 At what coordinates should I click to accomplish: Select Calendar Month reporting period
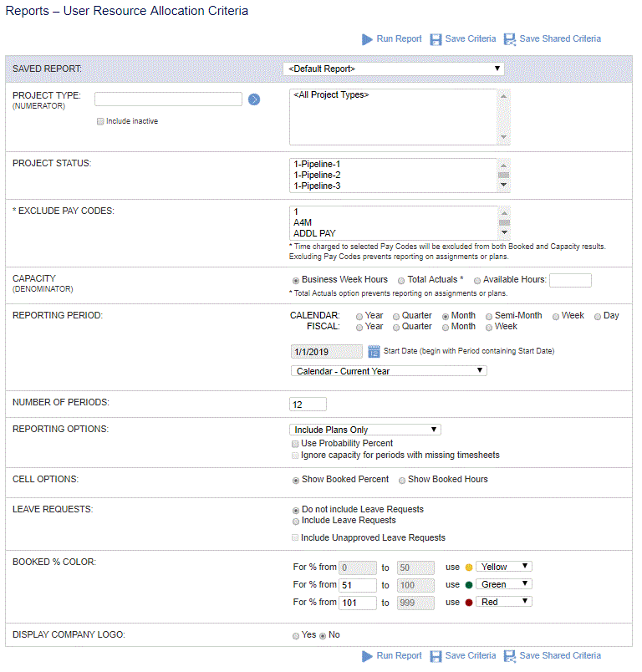tap(446, 316)
